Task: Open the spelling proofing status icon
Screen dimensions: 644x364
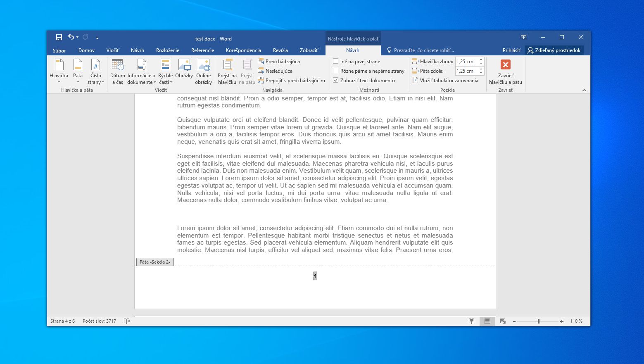Action: (127, 321)
